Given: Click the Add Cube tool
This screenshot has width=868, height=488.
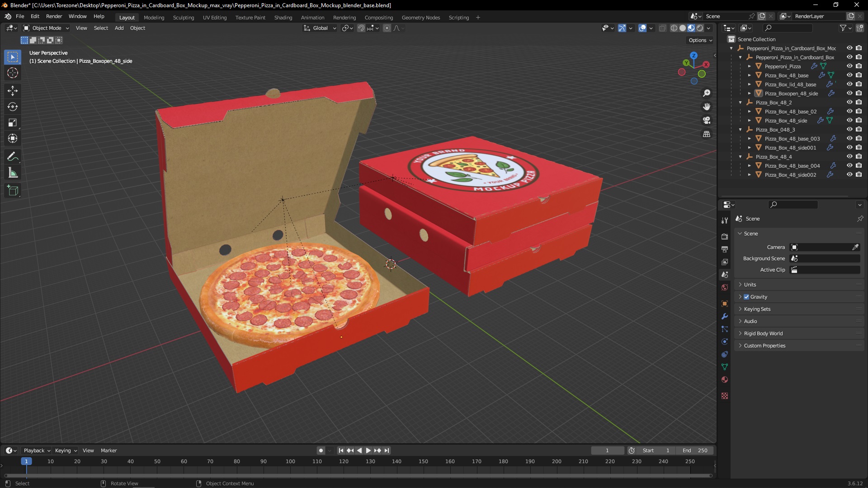Looking at the screenshot, I should pos(13,191).
